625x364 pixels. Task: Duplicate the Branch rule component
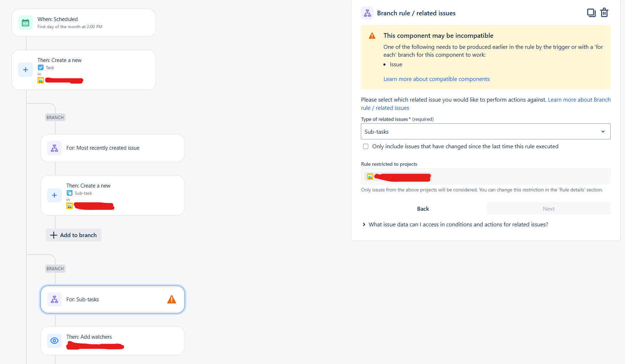coord(591,13)
